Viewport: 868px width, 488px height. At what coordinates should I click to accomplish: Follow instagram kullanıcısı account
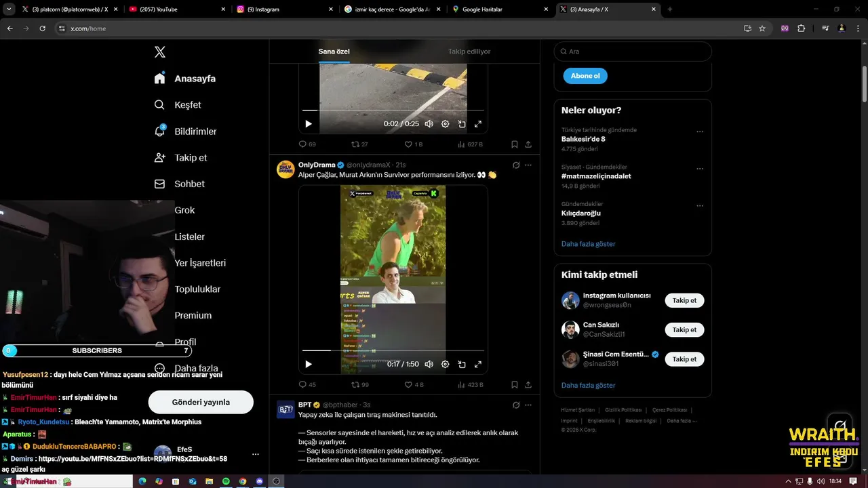pos(684,300)
